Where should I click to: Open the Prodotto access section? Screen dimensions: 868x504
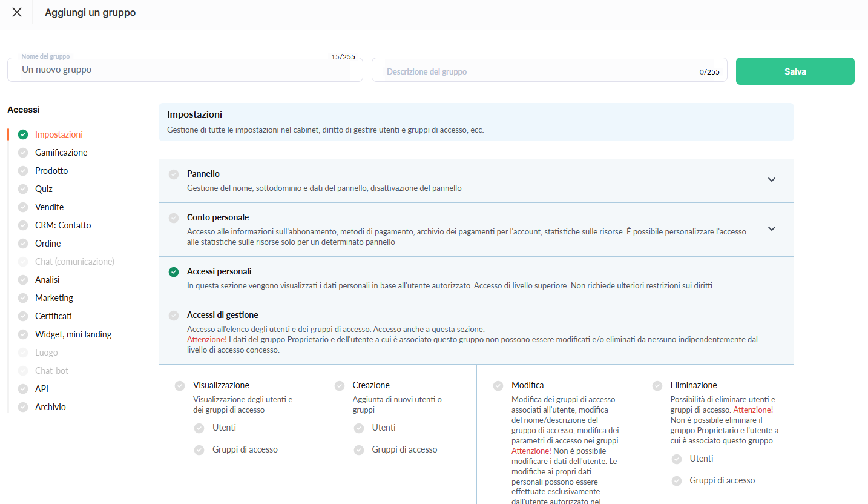51,171
